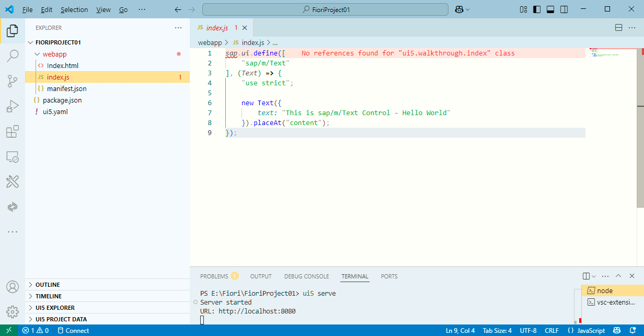Open terminal panel More Actions ellipsis
Screen dimensions: 644x336
click(605, 276)
